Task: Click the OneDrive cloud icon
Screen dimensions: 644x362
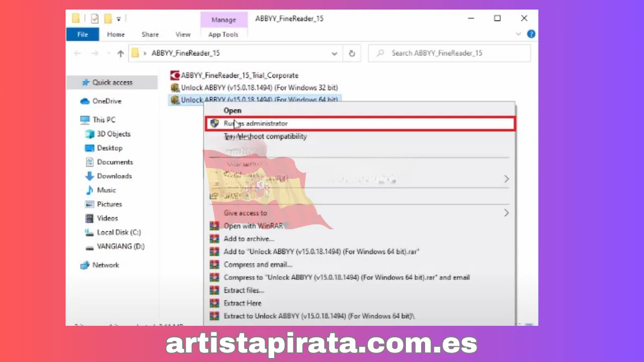Action: click(85, 101)
